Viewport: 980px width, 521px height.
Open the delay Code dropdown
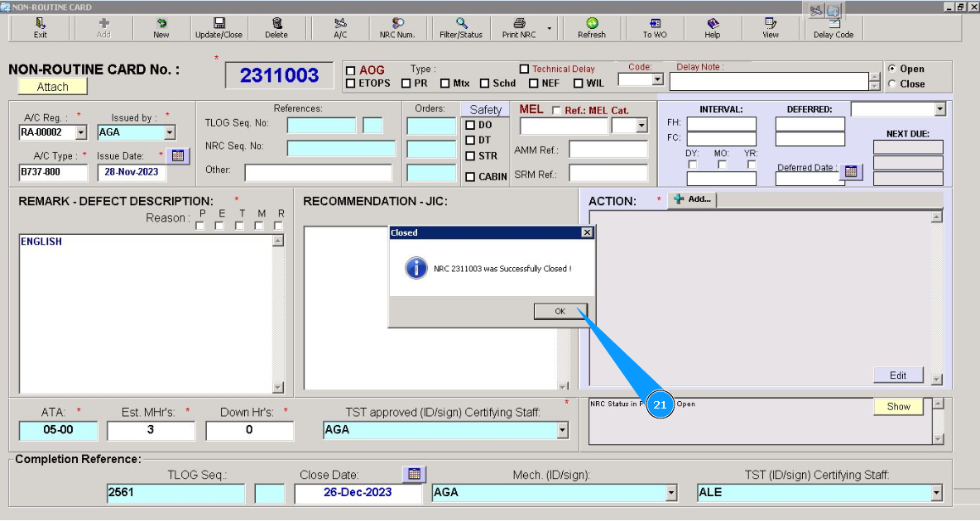tap(657, 79)
